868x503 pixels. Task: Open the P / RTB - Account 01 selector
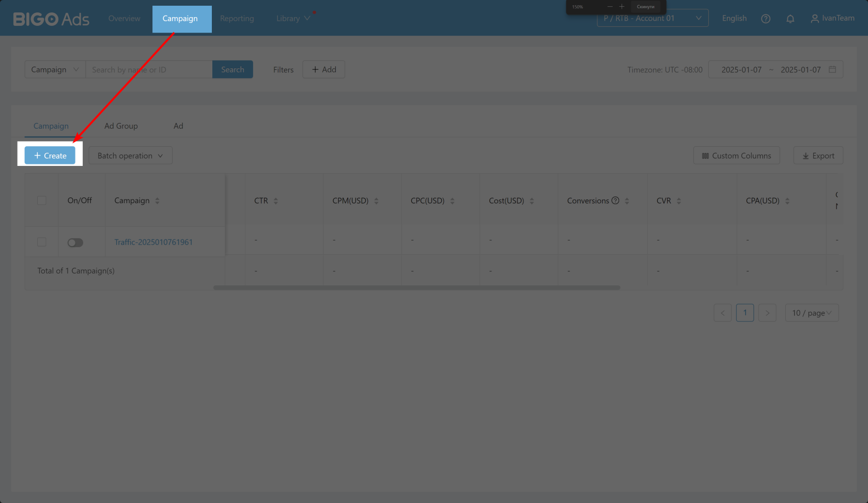[653, 18]
